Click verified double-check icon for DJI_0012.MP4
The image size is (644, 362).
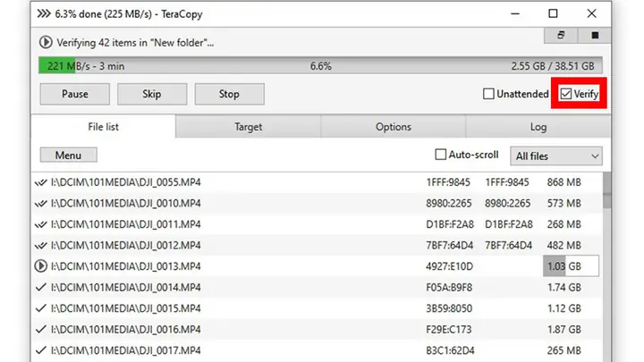[x=40, y=246]
